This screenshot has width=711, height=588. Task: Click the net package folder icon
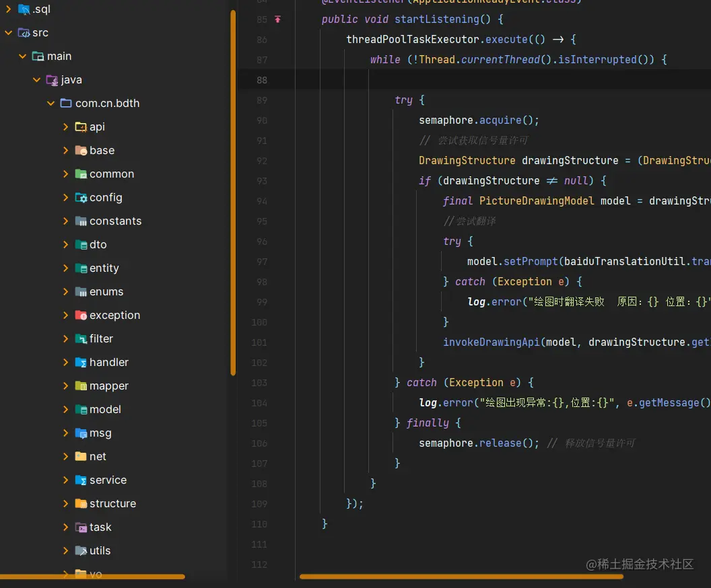81,456
